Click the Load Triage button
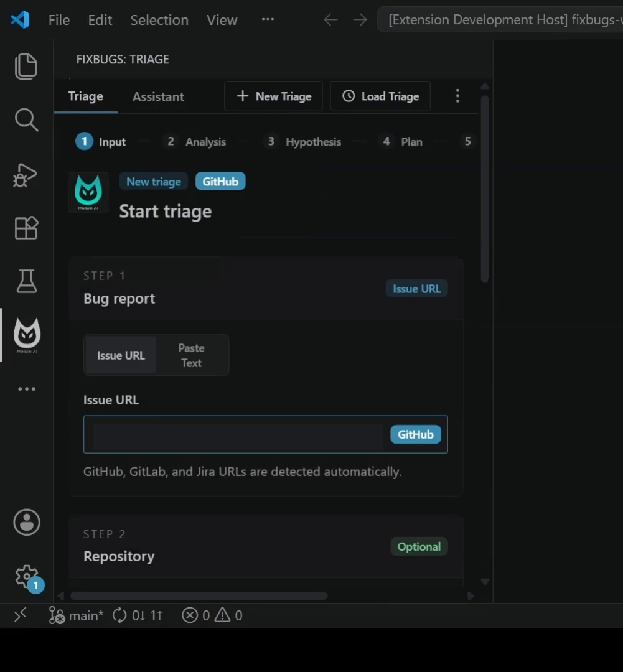The height and width of the screenshot is (672, 623). [x=380, y=96]
